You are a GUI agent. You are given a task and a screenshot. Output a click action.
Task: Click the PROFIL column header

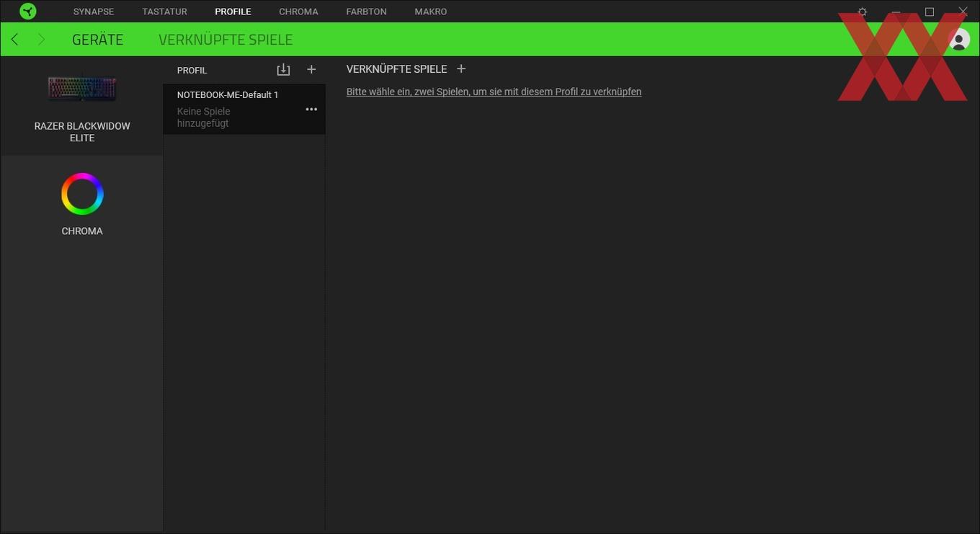(192, 70)
